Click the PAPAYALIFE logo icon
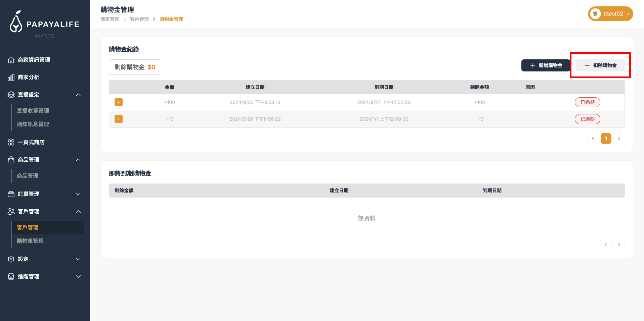Image resolution: width=644 pixels, height=321 pixels. 16,22
